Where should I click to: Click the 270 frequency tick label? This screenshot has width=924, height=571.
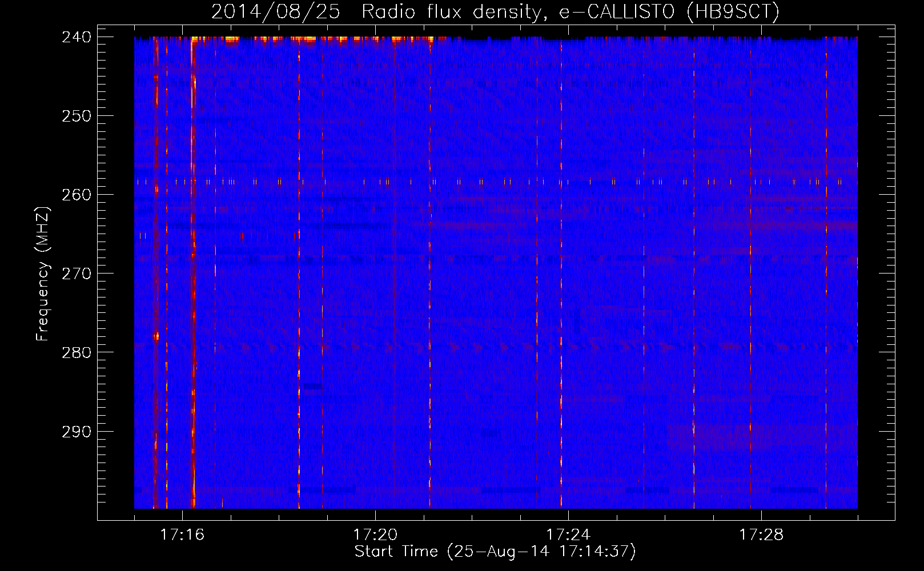pyautogui.click(x=76, y=274)
